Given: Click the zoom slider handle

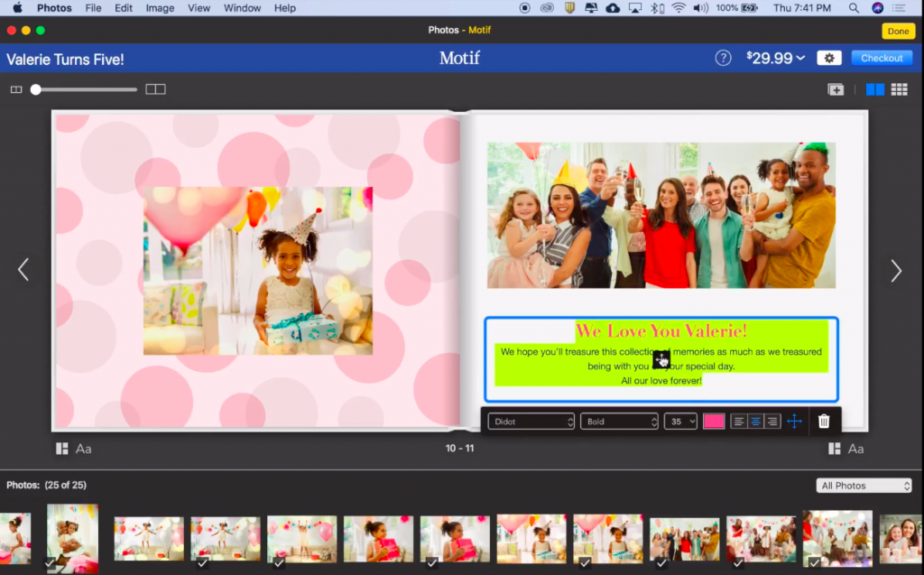Looking at the screenshot, I should point(36,89).
